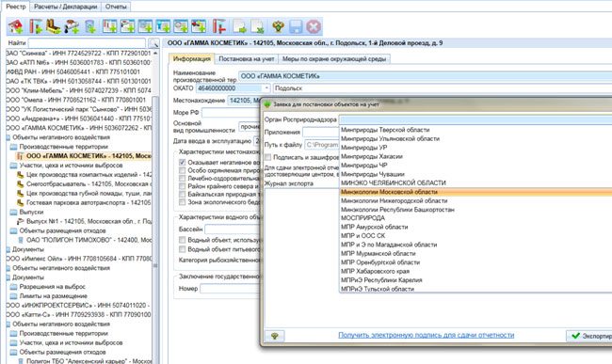Image resolution: width=612 pixels, height=364 pixels.
Task: Switch to the Реестр tab
Action: (x=16, y=7)
